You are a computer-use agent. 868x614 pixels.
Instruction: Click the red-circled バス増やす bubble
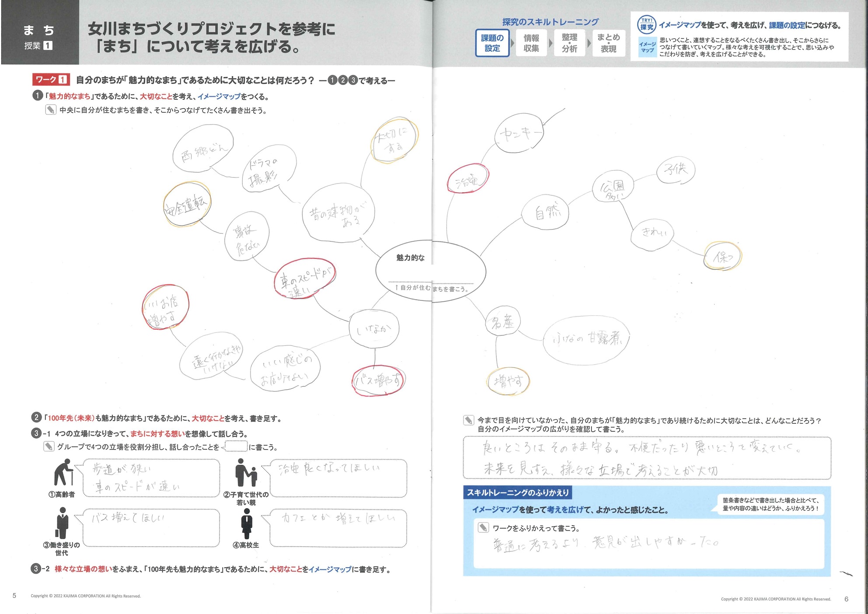pos(379,380)
